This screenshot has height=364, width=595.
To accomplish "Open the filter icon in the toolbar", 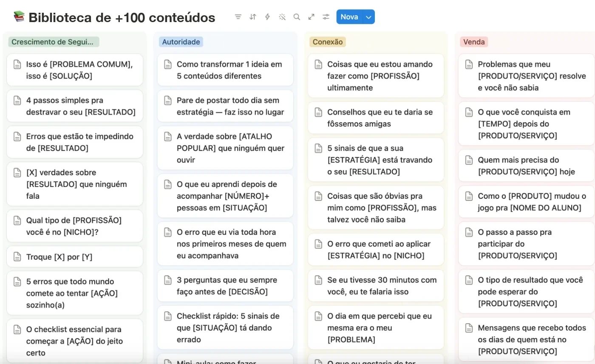I will (x=238, y=17).
